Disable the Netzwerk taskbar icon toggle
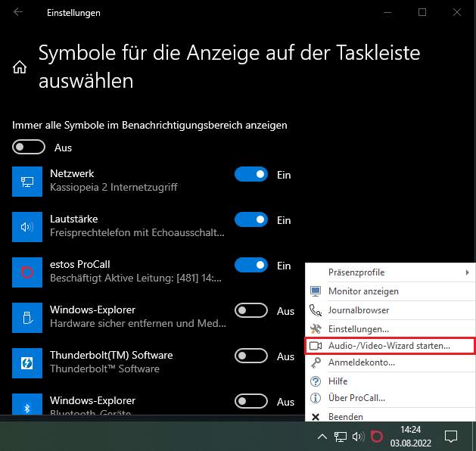The image size is (476, 451). [251, 175]
